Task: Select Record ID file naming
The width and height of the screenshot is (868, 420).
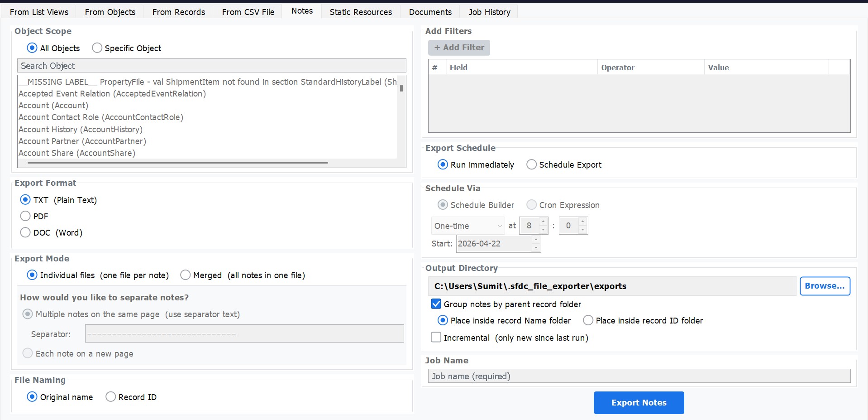Action: (110, 396)
